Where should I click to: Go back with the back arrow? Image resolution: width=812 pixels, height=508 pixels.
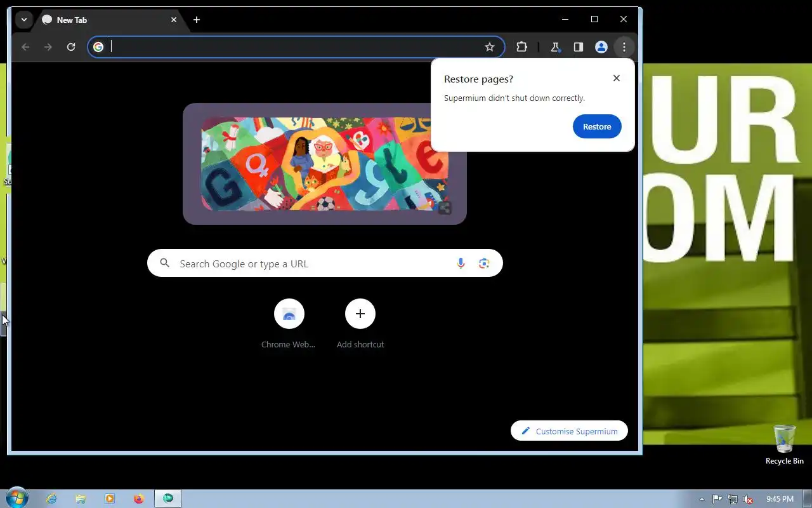pos(25,47)
